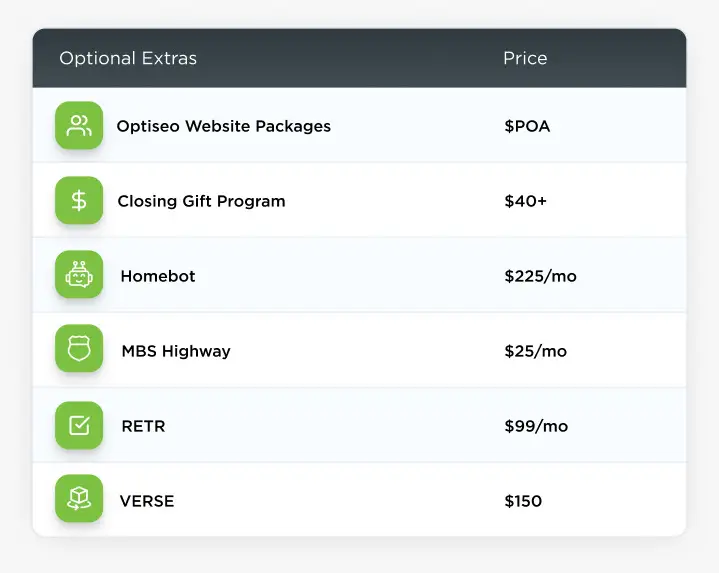Image resolution: width=719 pixels, height=573 pixels.
Task: Click the Homebot robot icon
Action: (x=79, y=276)
